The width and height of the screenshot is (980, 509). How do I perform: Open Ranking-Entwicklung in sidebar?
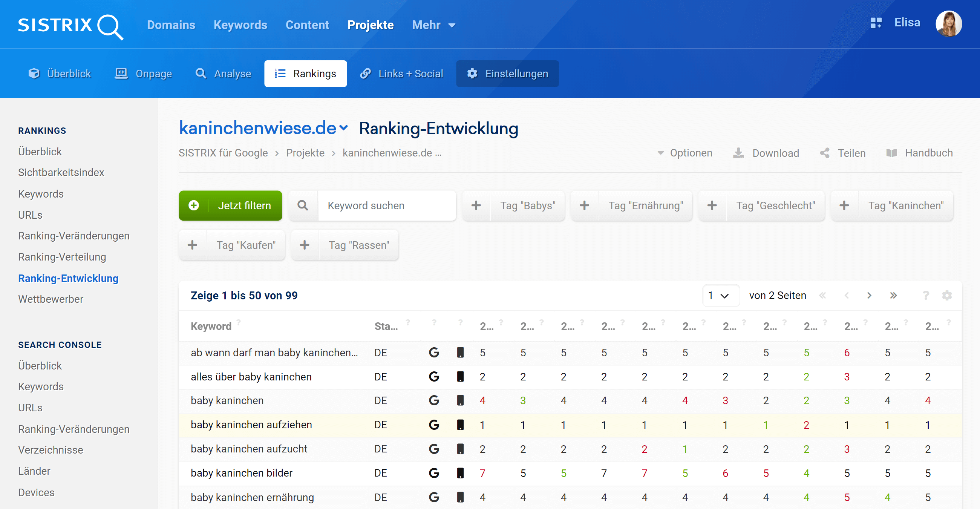tap(68, 279)
